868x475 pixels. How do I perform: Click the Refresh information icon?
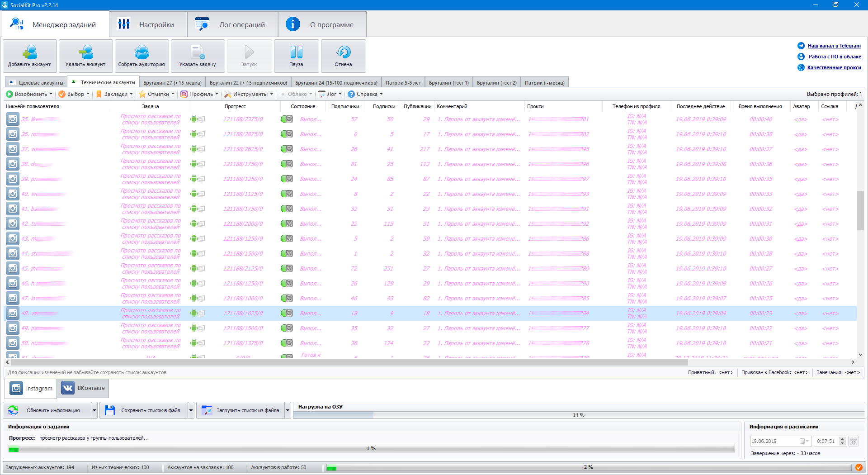coord(14,410)
